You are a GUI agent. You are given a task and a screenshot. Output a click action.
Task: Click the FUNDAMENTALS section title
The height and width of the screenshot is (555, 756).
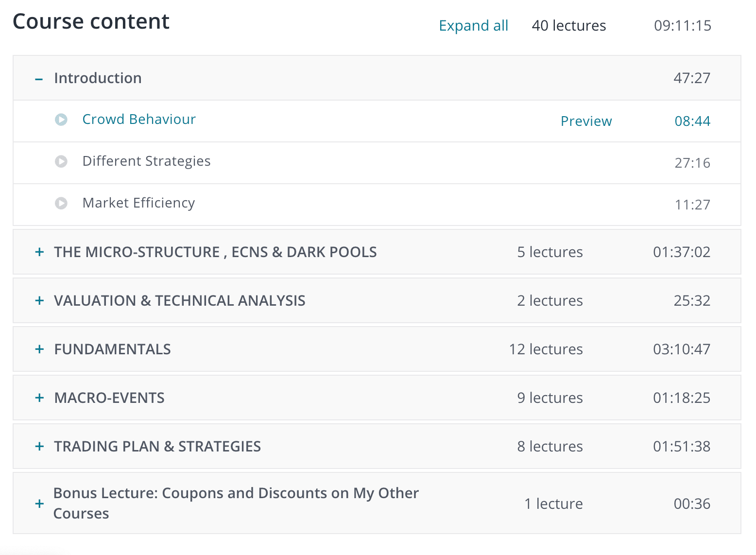click(112, 349)
